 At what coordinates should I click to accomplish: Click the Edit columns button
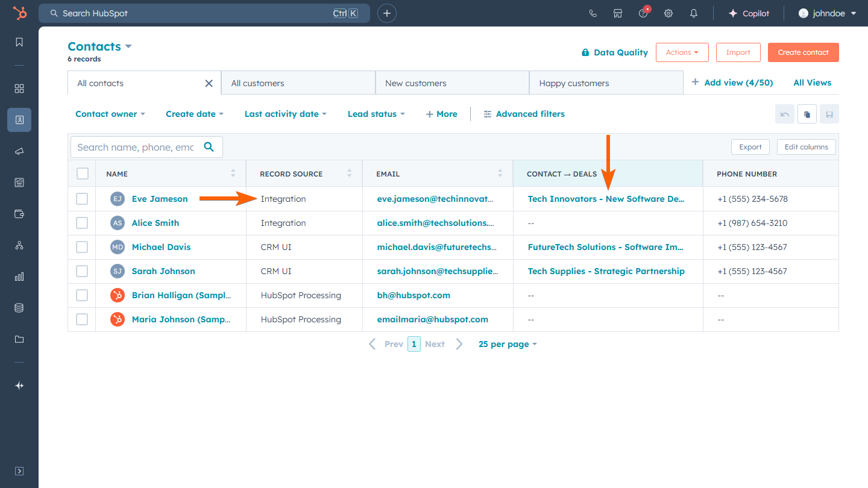[x=807, y=146]
